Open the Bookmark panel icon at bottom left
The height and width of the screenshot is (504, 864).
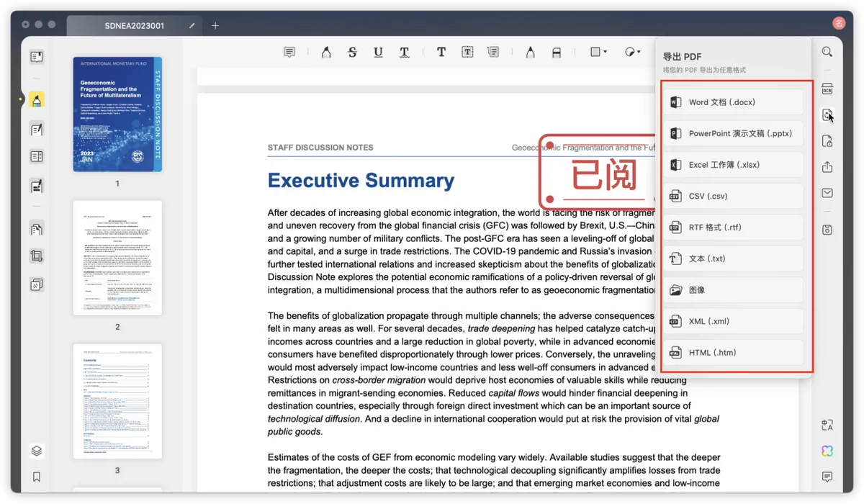[x=37, y=477]
